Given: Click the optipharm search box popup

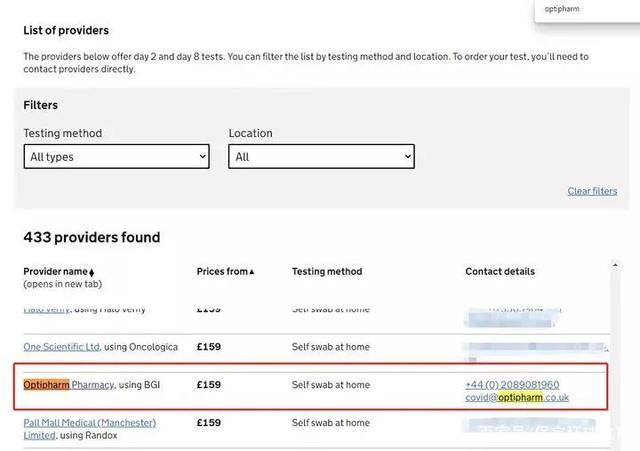Looking at the screenshot, I should coord(587,10).
